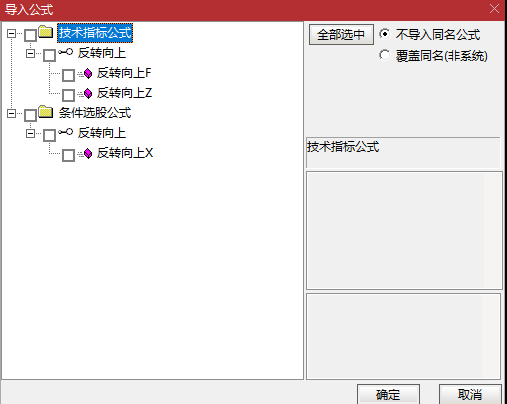The height and width of the screenshot is (404, 507).
Task: Select the 覆盖同名(非系统) radio option
Action: (384, 55)
